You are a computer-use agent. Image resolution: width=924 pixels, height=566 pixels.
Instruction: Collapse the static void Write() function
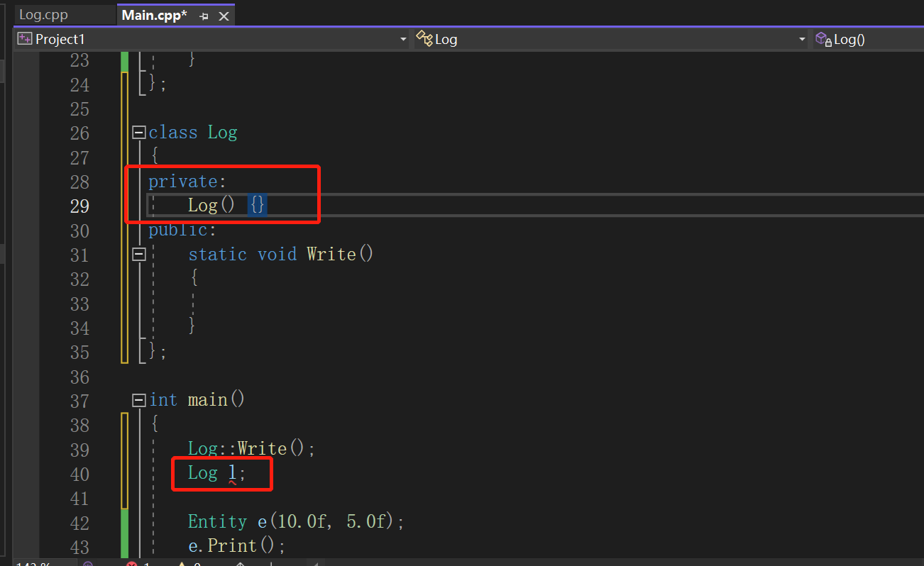pyautogui.click(x=138, y=254)
